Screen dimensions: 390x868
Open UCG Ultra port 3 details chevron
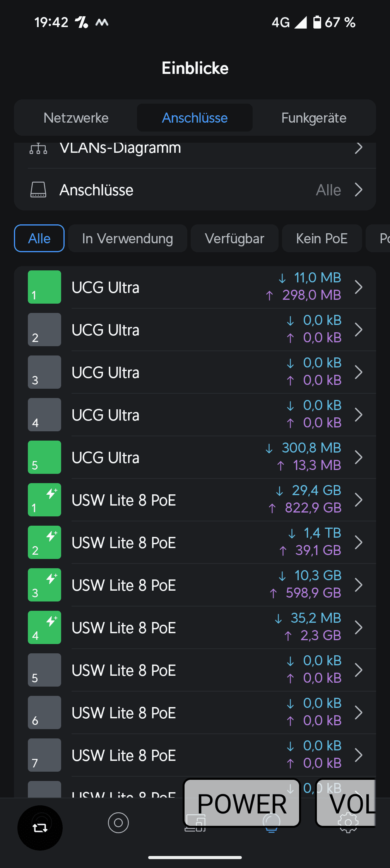tap(359, 372)
